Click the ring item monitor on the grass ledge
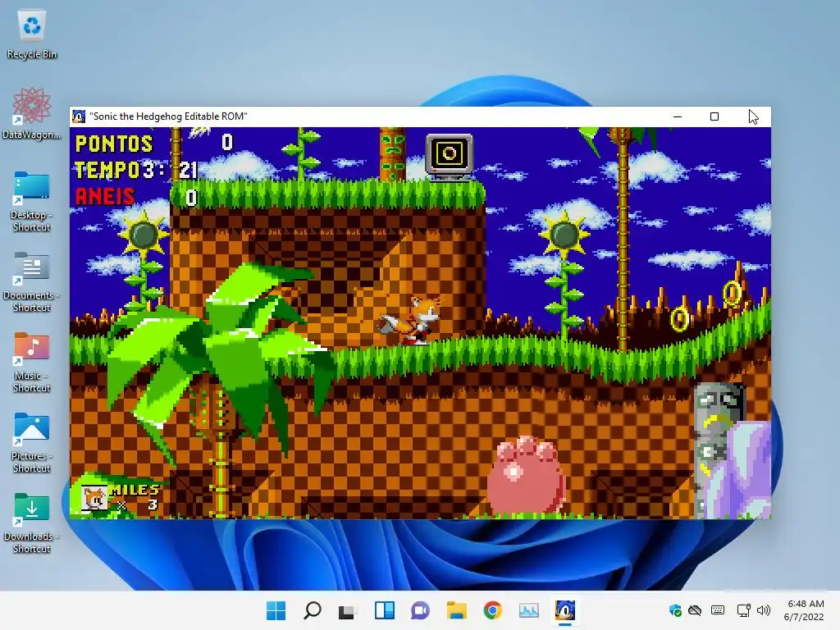 point(450,156)
